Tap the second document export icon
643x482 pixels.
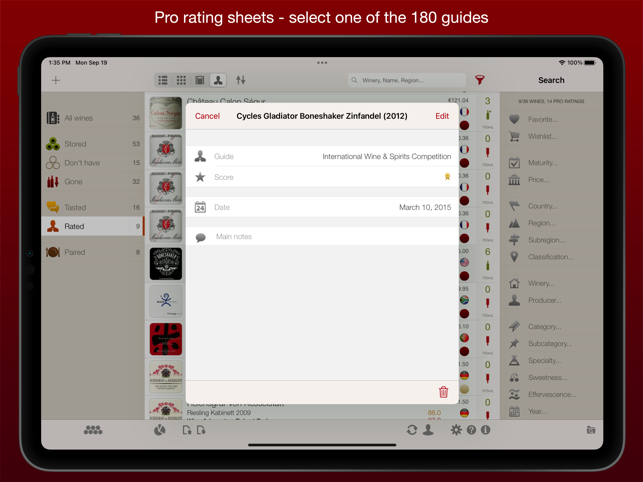(x=201, y=430)
